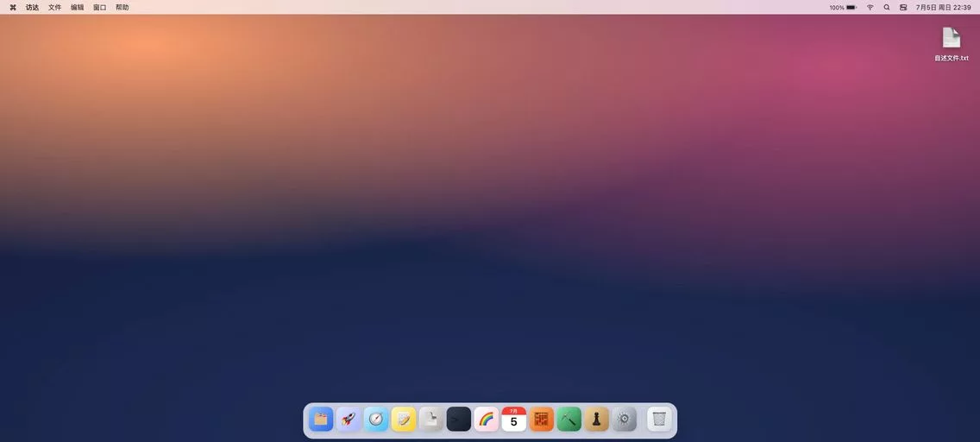Launch the dark terminal app in the dock
The image size is (980, 442).
tap(459, 419)
